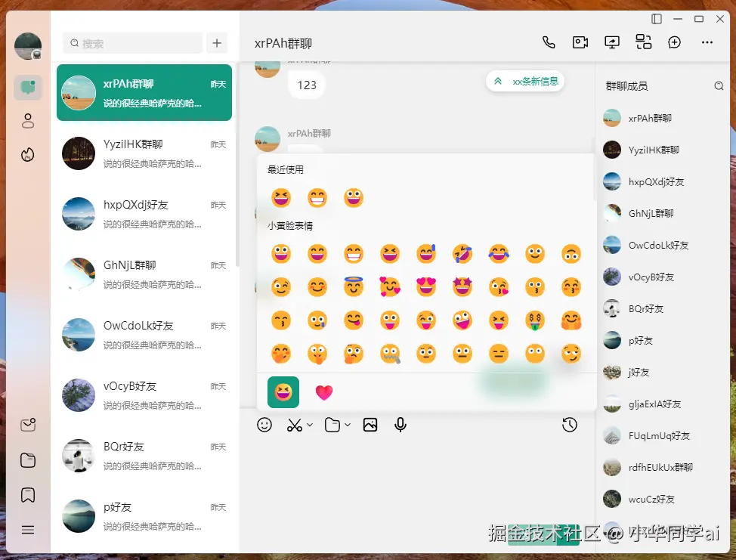Click the send file folder icon
This screenshot has width=736, height=560.
(332, 425)
